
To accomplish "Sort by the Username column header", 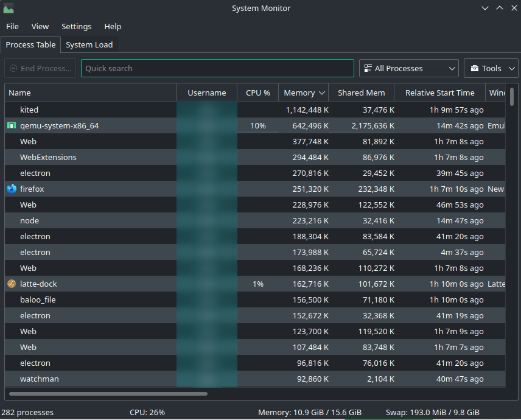I will point(207,93).
